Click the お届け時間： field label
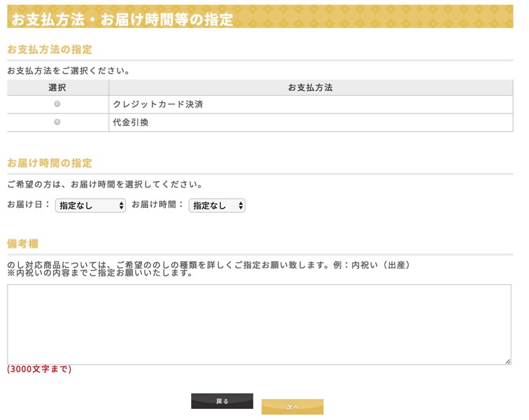This screenshot has width=529, height=420. (x=157, y=204)
